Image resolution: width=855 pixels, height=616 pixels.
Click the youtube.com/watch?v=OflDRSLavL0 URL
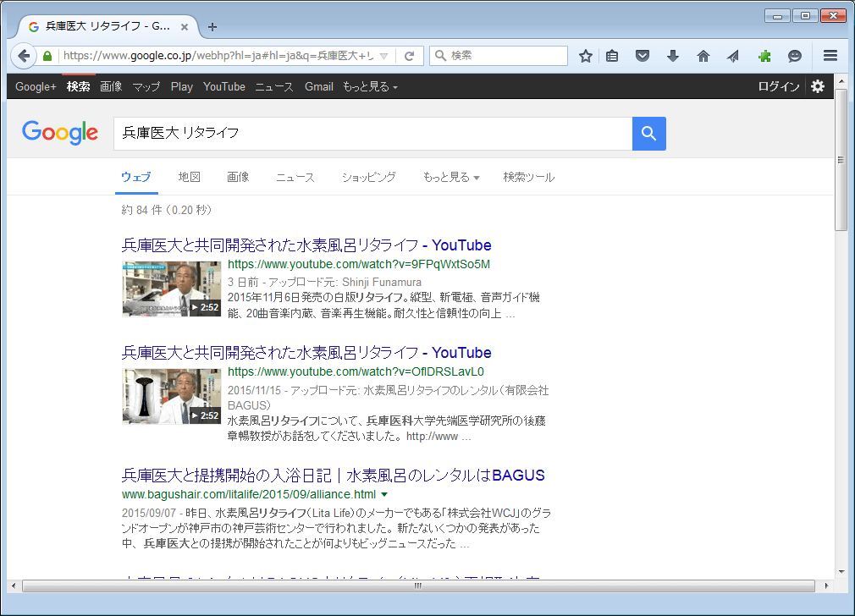pyautogui.click(x=356, y=371)
